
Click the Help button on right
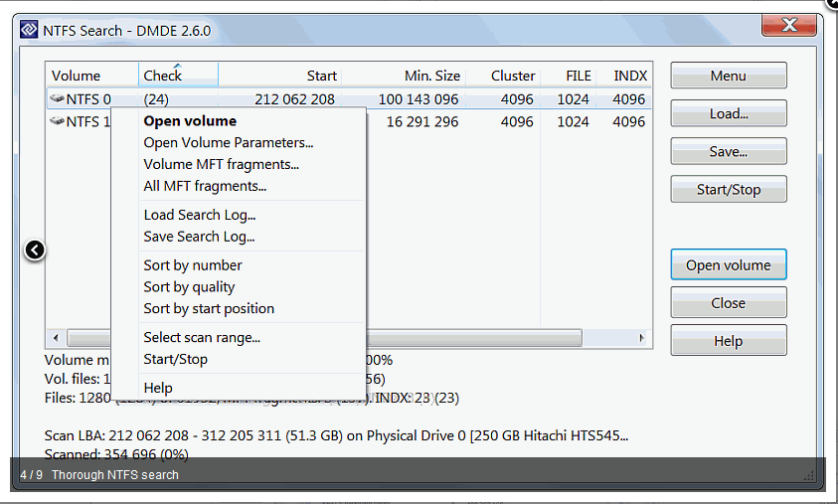(x=728, y=340)
